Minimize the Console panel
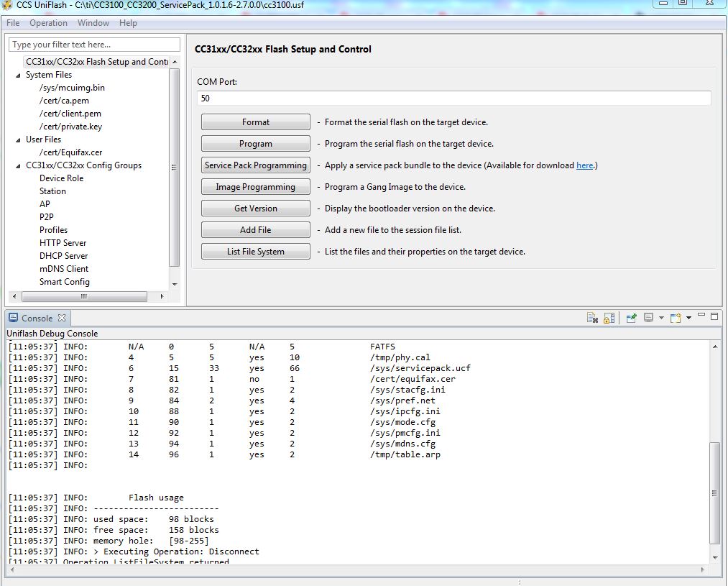This screenshot has height=586, width=728. tap(701, 316)
